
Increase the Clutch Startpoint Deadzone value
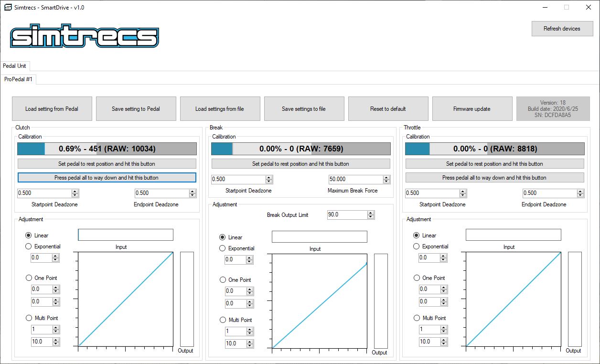75,191
